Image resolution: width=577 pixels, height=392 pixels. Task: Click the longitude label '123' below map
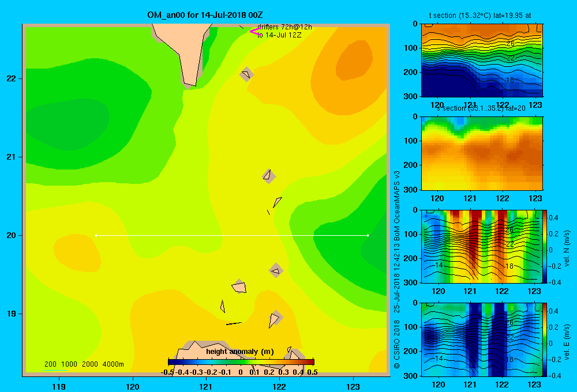[353, 386]
